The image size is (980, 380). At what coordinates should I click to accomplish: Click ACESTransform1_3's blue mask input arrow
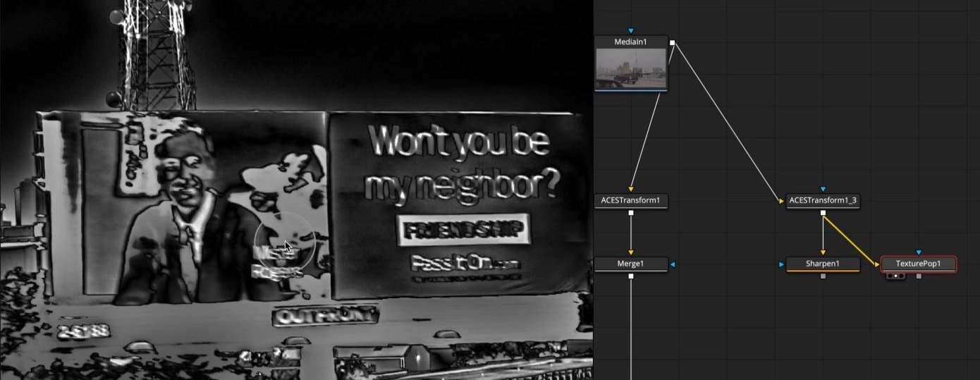click(x=823, y=189)
